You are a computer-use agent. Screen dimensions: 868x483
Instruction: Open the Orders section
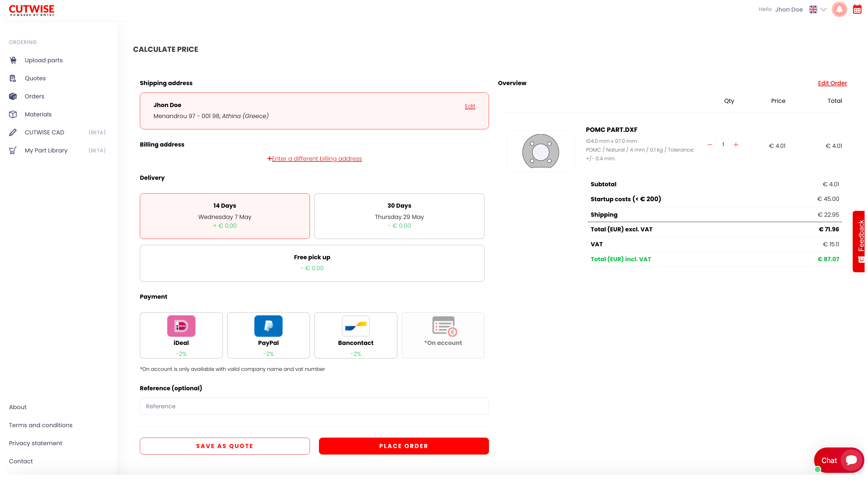34,96
